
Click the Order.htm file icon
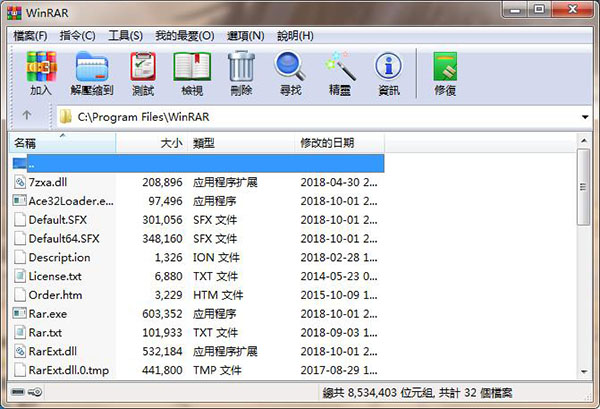20,295
